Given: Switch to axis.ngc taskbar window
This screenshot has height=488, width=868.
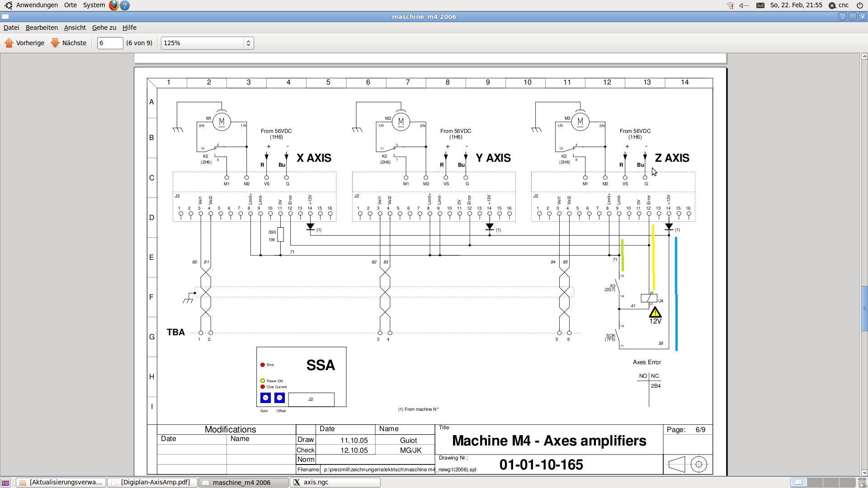Looking at the screenshot, I should pos(335,483).
